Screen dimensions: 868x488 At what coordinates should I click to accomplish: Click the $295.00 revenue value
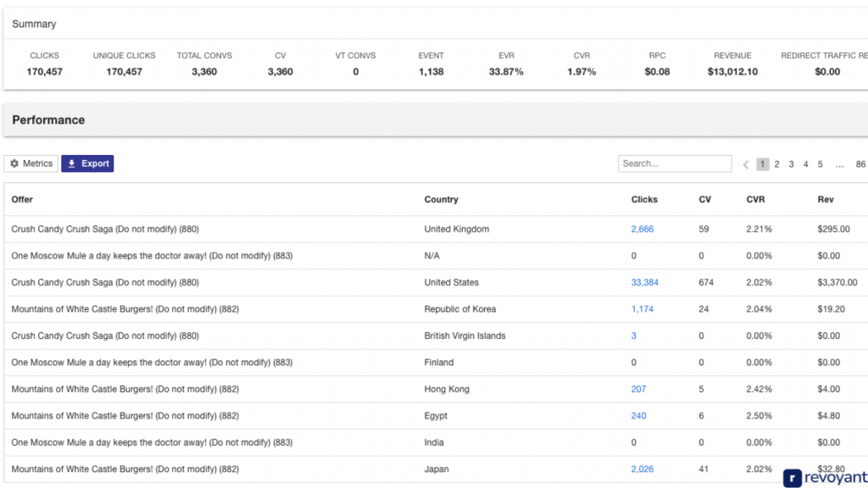pos(833,229)
